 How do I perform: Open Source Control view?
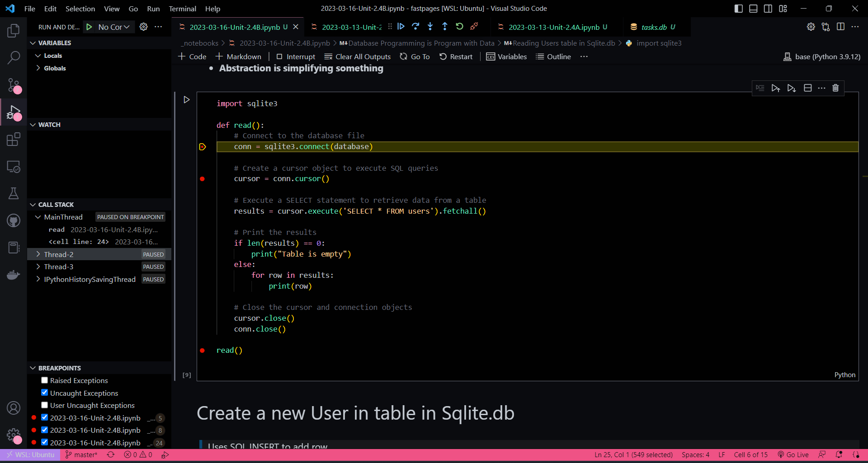click(x=14, y=85)
